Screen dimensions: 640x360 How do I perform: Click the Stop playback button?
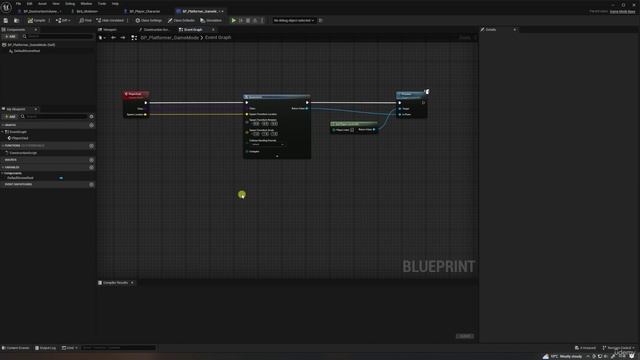[248, 20]
